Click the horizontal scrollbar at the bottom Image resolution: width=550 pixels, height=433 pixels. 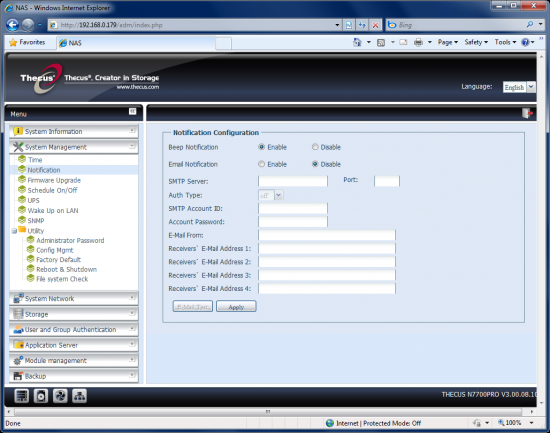[x=268, y=411]
